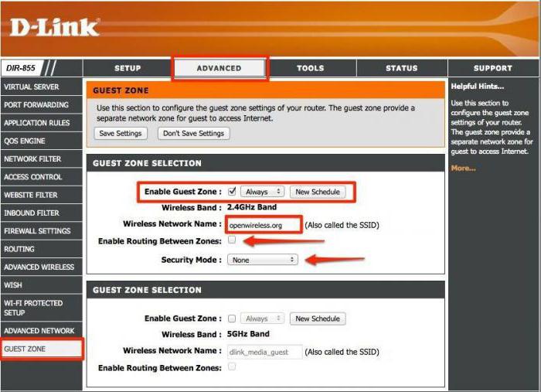This screenshot has height=392, width=541.
Task: Click the 2.4GHz Band text
Action: pos(252,207)
